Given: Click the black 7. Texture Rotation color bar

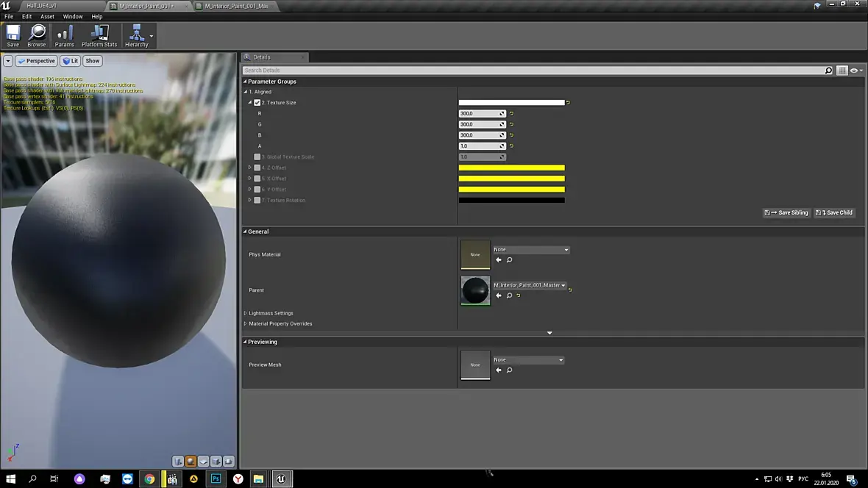Looking at the screenshot, I should pyautogui.click(x=511, y=201).
